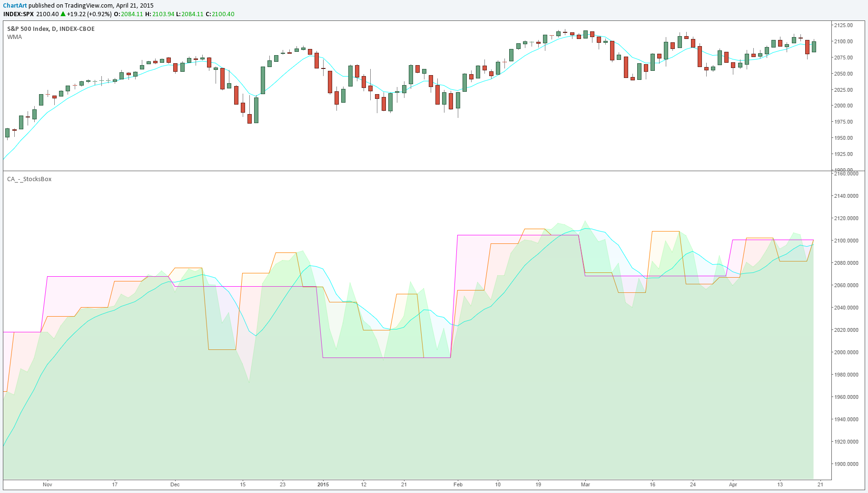Click the last candlestick on the price chart
The width and height of the screenshot is (868, 493).
(814, 46)
